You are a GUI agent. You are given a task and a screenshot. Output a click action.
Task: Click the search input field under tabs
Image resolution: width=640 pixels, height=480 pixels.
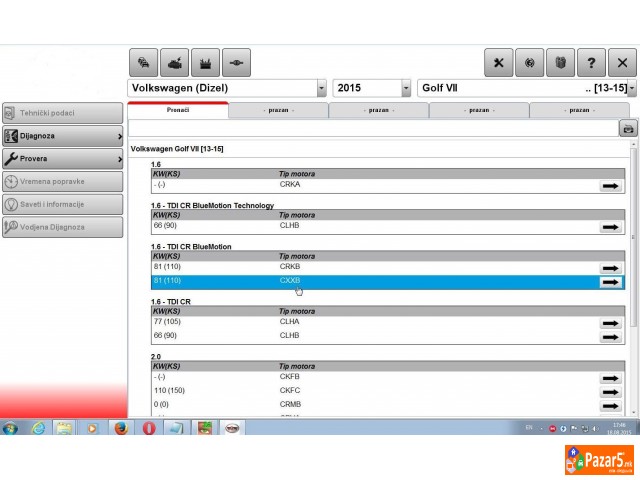click(373, 129)
